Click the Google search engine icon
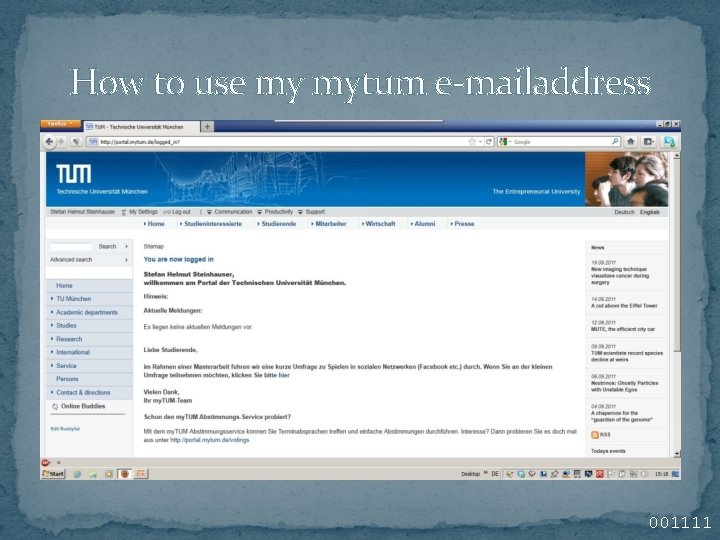This screenshot has width=720, height=540. (503, 142)
